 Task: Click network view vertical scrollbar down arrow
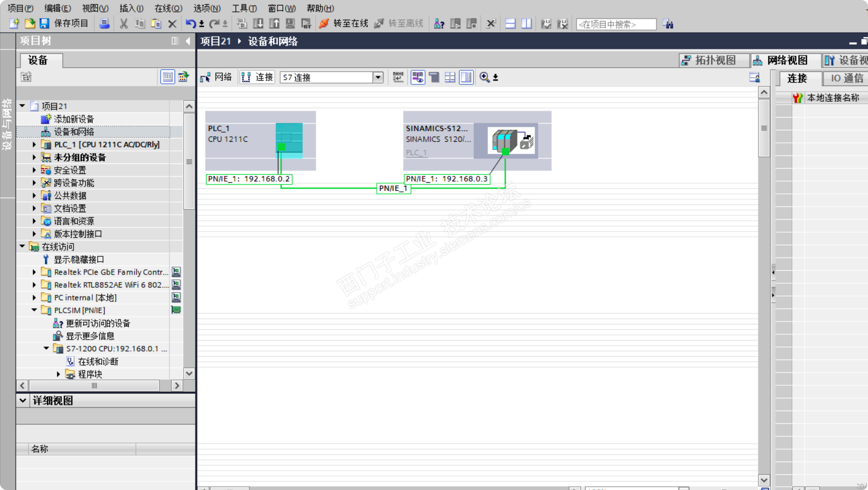(x=764, y=480)
